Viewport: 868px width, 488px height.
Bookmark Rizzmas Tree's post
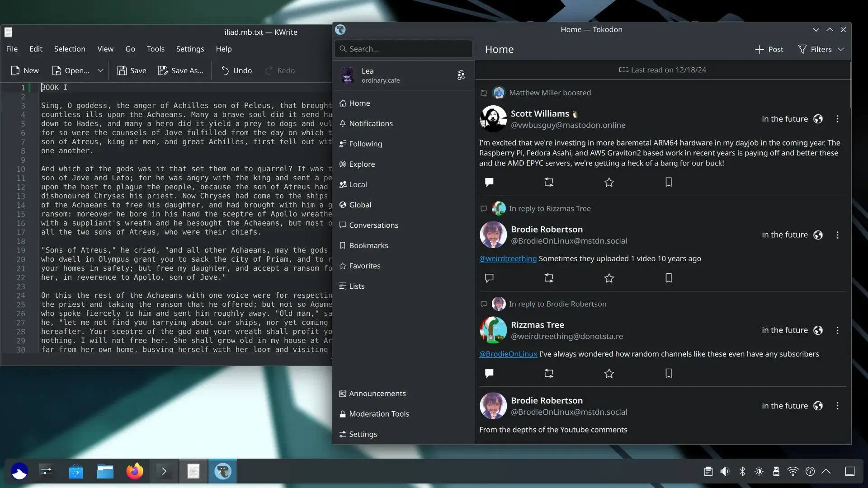click(x=669, y=373)
